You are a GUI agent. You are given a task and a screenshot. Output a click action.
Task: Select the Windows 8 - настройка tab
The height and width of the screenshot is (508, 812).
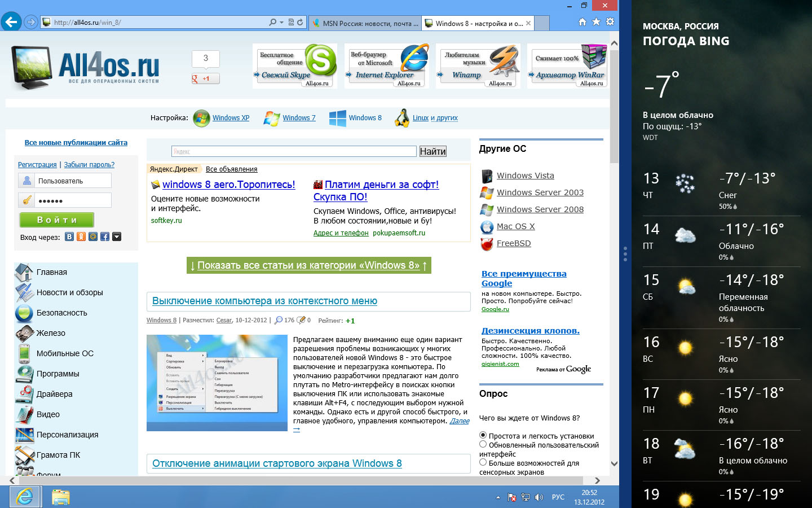click(473, 23)
